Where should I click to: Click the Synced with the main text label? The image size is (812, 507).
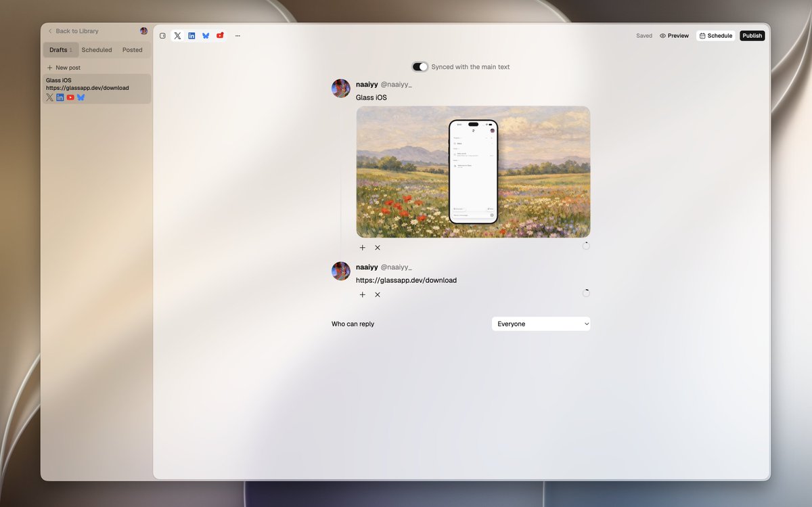(470, 67)
